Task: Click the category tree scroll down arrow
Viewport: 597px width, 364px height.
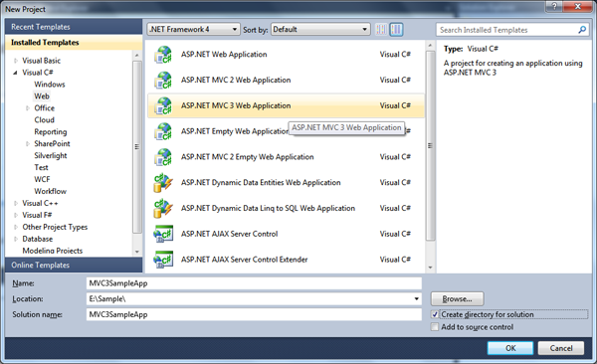Action: (137, 252)
